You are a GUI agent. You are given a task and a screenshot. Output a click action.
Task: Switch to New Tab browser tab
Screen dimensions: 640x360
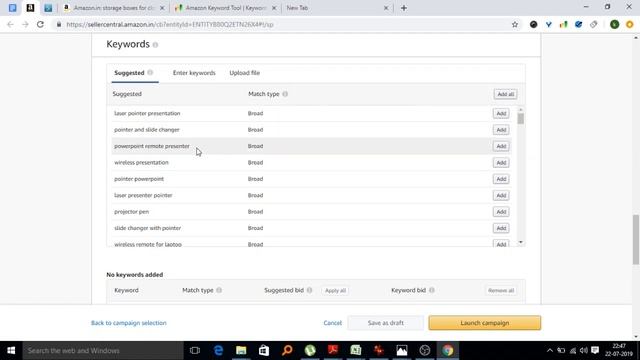point(336,8)
